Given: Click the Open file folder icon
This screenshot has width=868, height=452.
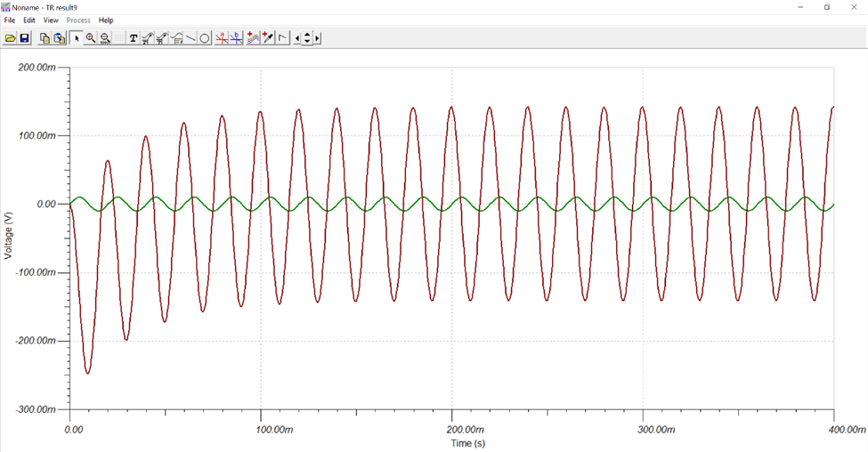Looking at the screenshot, I should click(x=11, y=38).
